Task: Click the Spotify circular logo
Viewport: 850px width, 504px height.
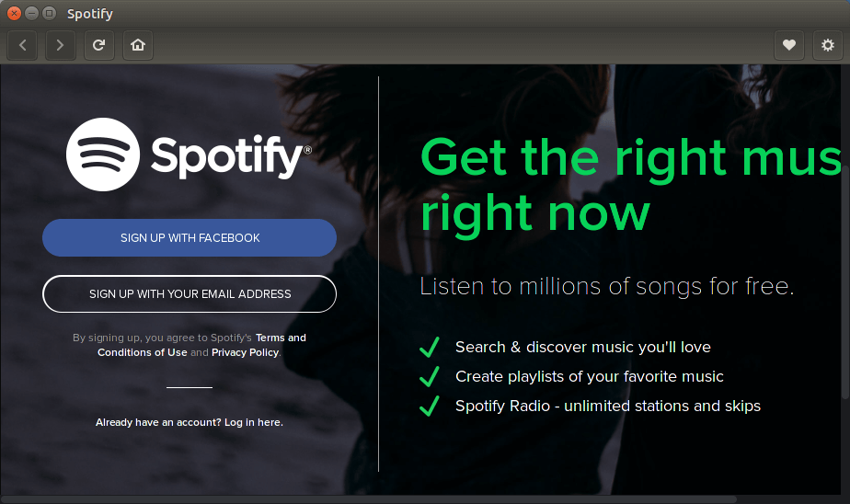Action: point(103,155)
